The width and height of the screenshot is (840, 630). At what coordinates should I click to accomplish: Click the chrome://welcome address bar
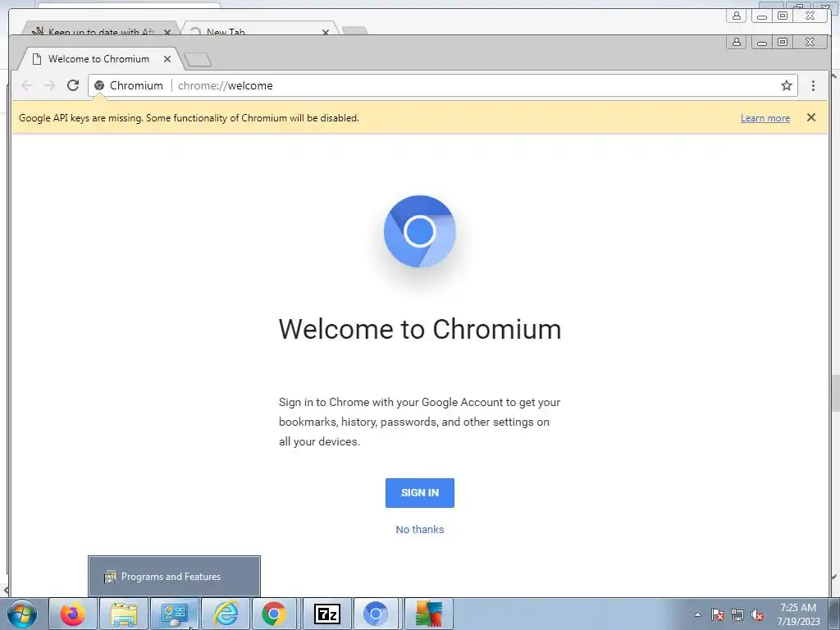442,85
